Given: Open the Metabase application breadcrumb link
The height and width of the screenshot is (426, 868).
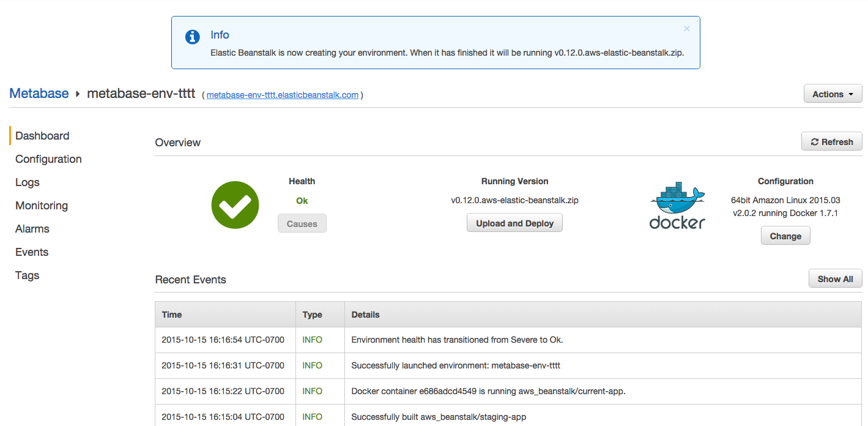Looking at the screenshot, I should [39, 94].
